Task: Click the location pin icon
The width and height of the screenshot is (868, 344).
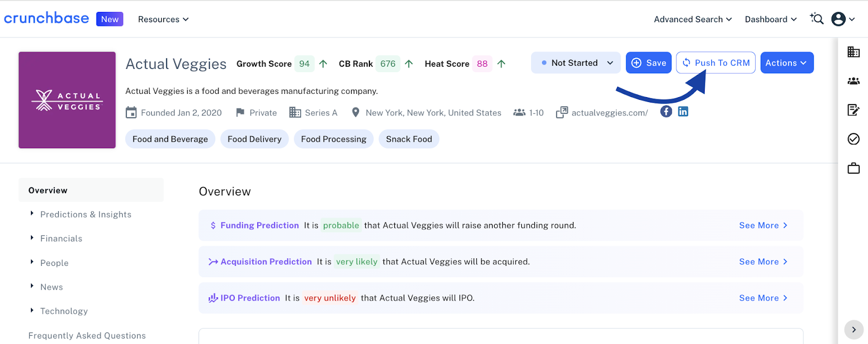Action: pyautogui.click(x=356, y=112)
